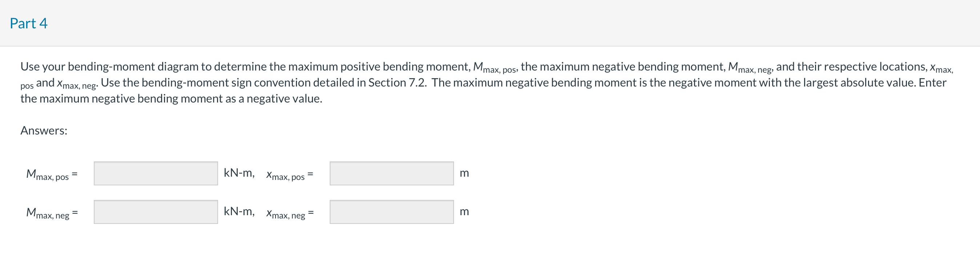
Task: Click the Answers heading text
Action: point(43,131)
